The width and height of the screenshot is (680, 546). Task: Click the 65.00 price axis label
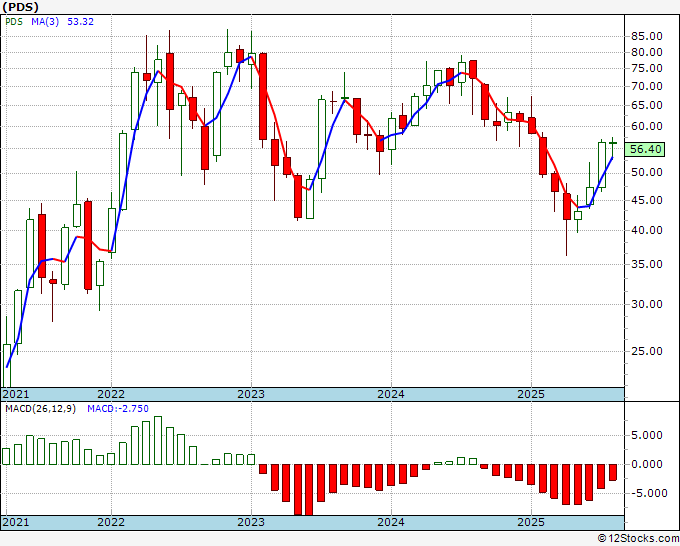point(647,105)
